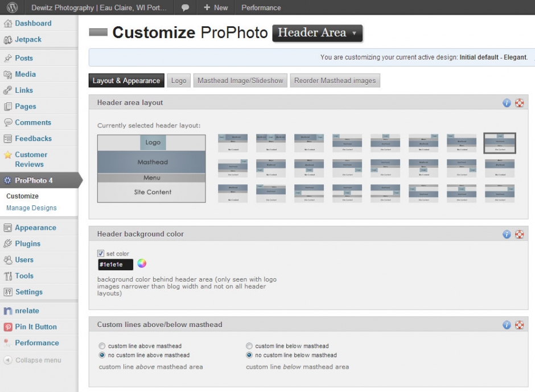Collapse the sidebar menu
The height and width of the screenshot is (392, 535).
coord(32,360)
